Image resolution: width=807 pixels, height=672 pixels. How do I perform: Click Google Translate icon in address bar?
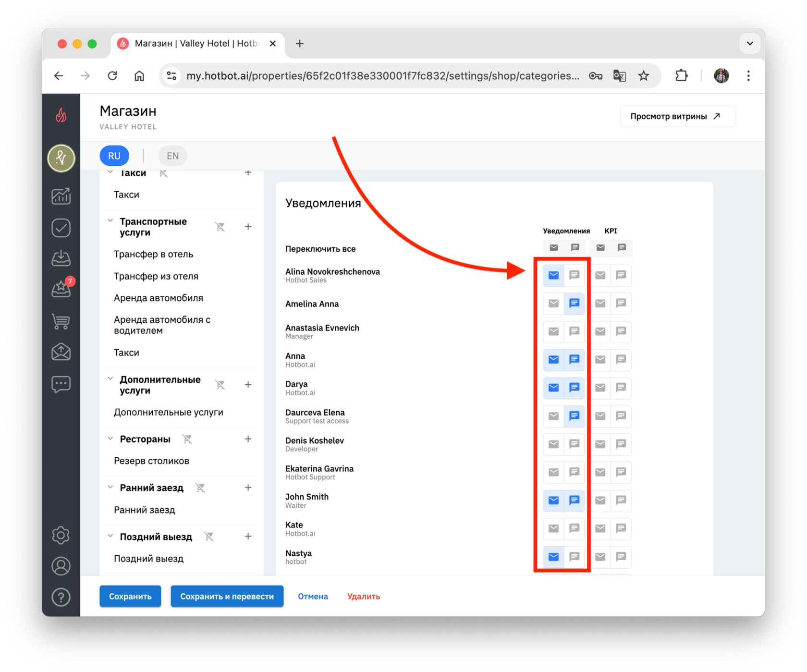click(620, 75)
